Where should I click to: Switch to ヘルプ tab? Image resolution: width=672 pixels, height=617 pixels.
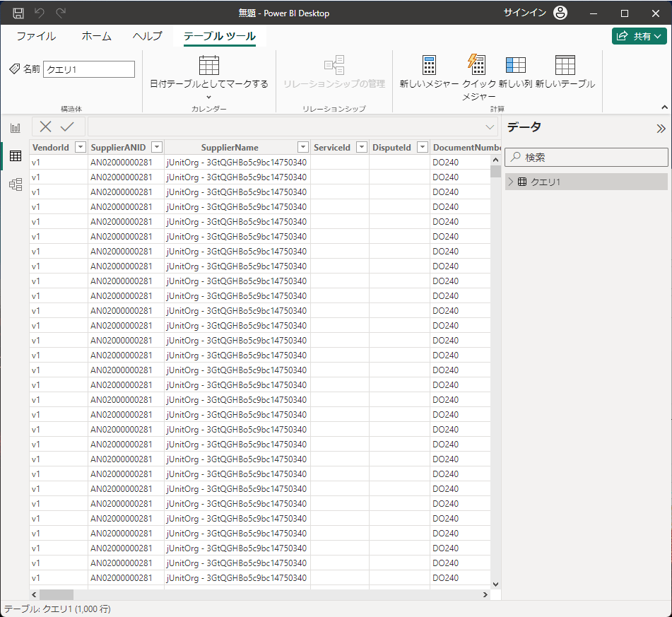148,36
